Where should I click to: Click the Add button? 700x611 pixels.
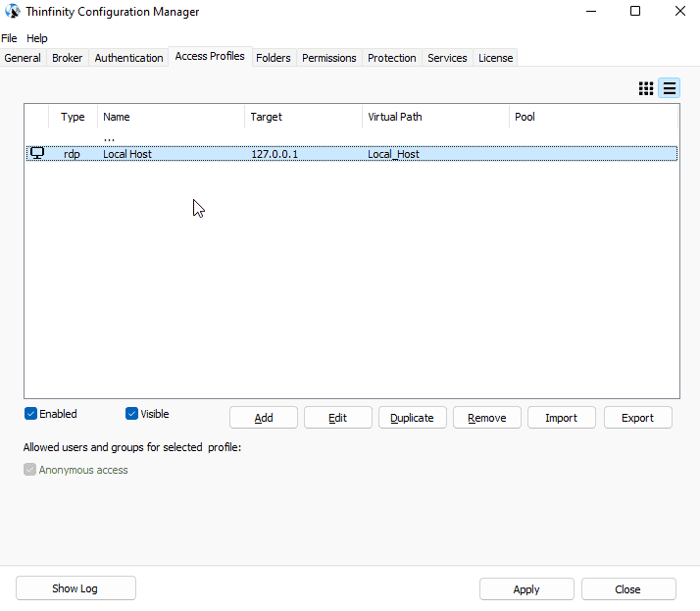click(264, 418)
